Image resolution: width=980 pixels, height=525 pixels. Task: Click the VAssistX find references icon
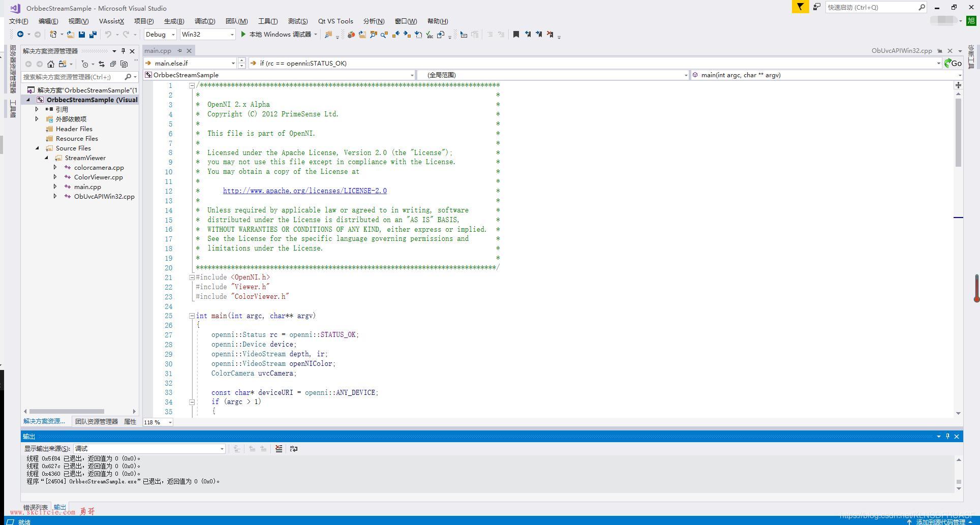[384, 35]
